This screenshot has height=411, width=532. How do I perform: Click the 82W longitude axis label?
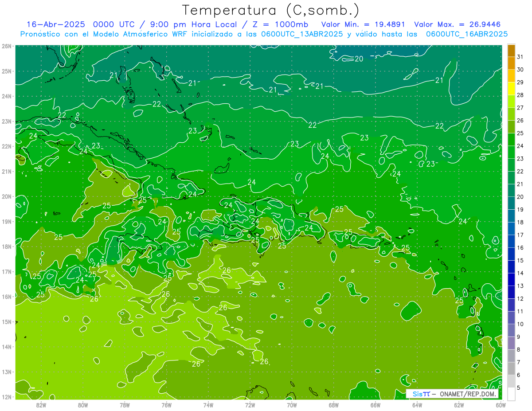coord(41,405)
